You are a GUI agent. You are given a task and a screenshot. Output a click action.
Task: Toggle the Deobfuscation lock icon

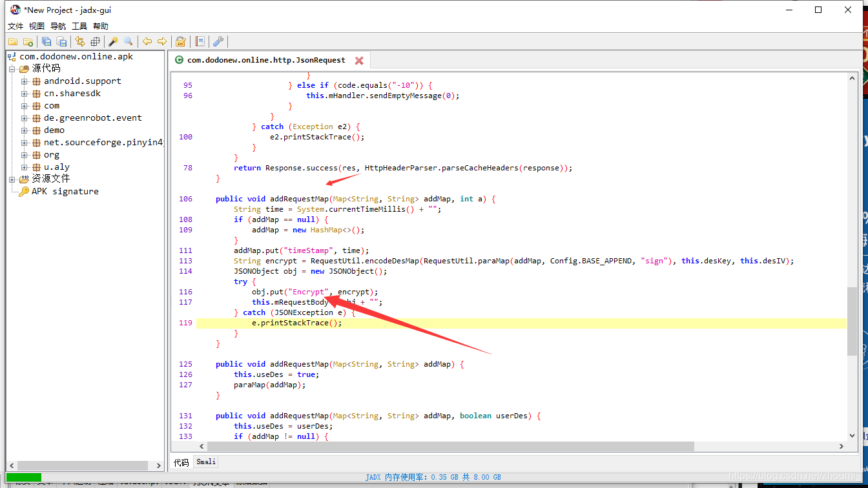pyautogui.click(x=181, y=41)
